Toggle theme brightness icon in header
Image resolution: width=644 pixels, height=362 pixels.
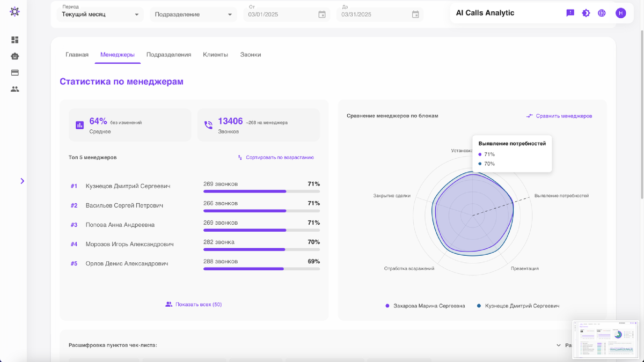tap(586, 13)
